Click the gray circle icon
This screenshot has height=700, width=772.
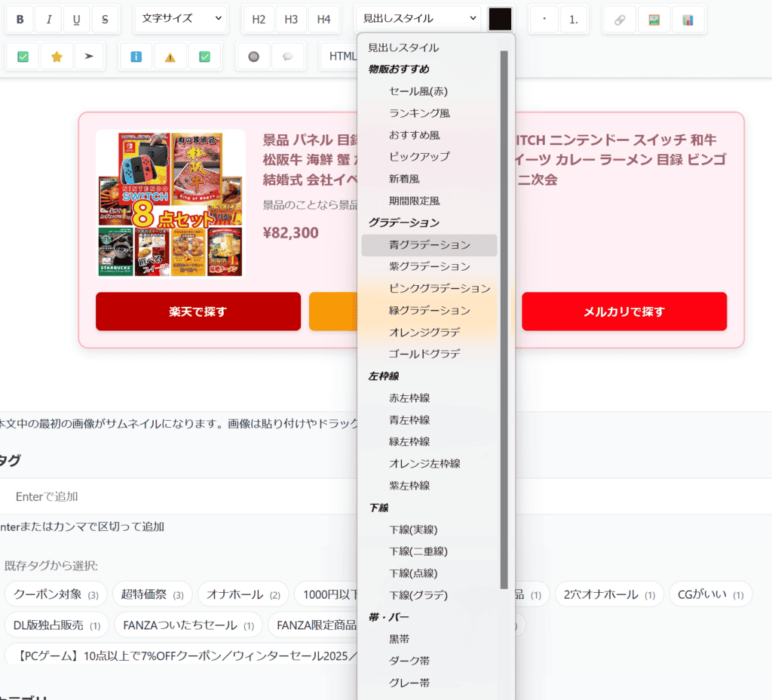(253, 57)
